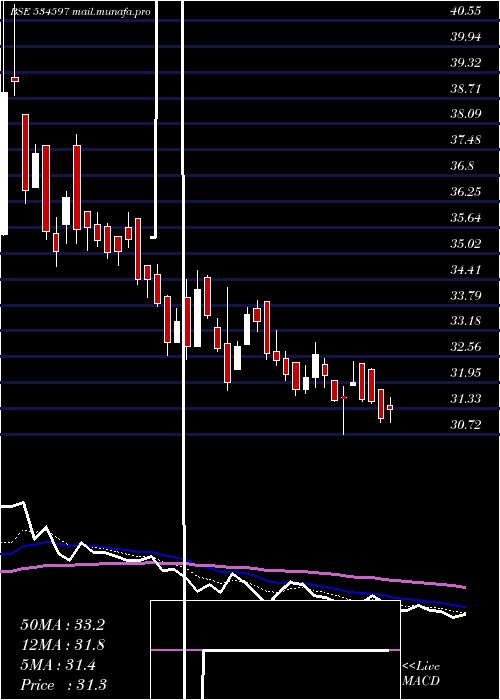Click the 31.95 price level label

466,372
